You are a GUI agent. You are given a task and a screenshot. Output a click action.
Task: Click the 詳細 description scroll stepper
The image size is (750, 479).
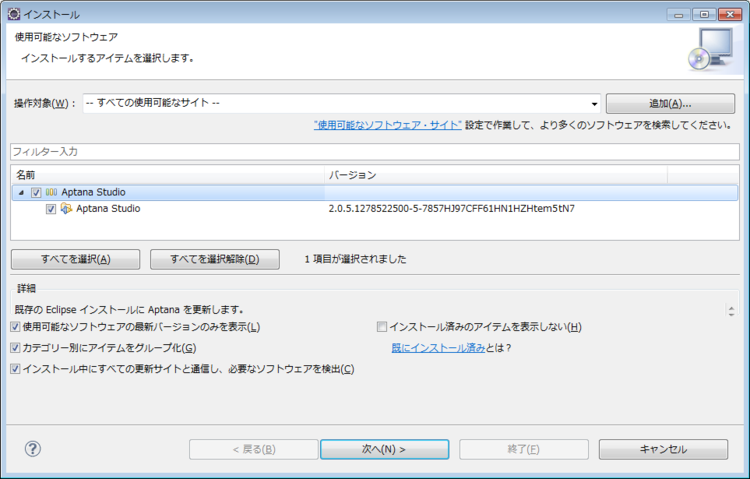(x=731, y=311)
